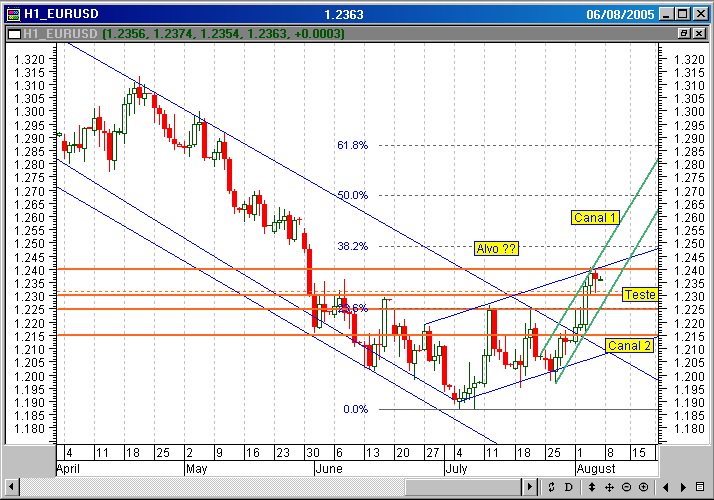Click the OHLC values text in chart header
This screenshot has width=714, height=500.
click(x=223, y=34)
